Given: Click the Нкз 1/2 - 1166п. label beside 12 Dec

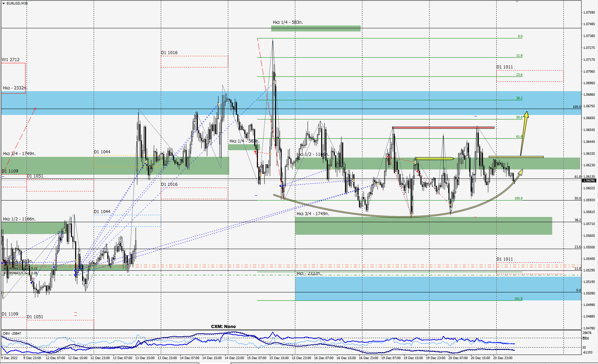Looking at the screenshot, I should coord(19,219).
